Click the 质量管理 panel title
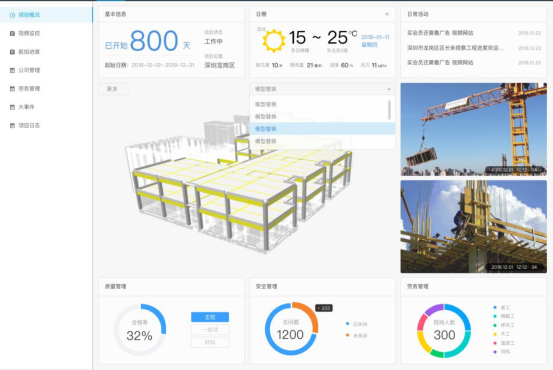The image size is (553, 370). (116, 286)
